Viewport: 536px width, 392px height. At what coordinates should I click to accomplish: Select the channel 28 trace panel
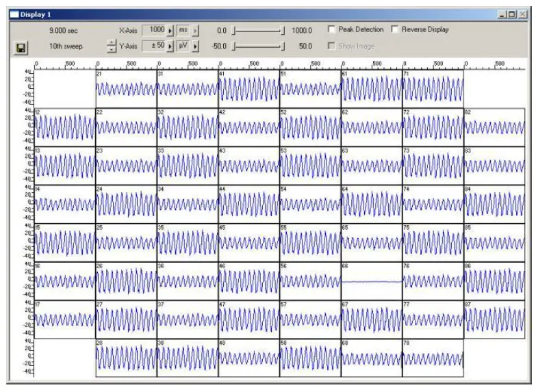126,358
